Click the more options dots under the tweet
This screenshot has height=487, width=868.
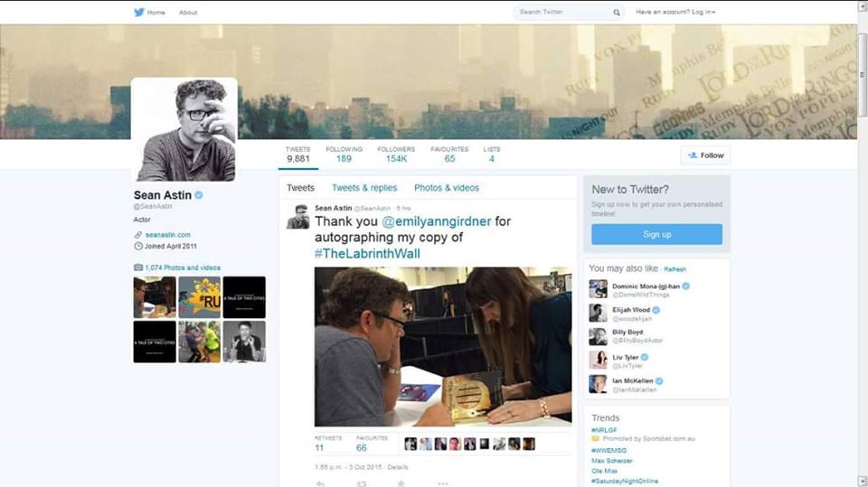tap(442, 483)
